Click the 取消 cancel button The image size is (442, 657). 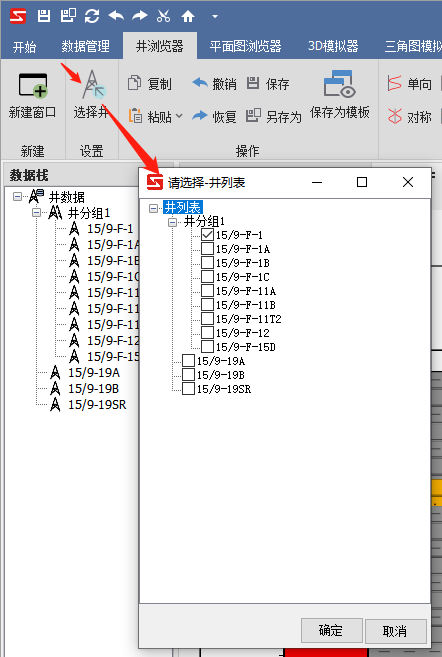(x=395, y=631)
